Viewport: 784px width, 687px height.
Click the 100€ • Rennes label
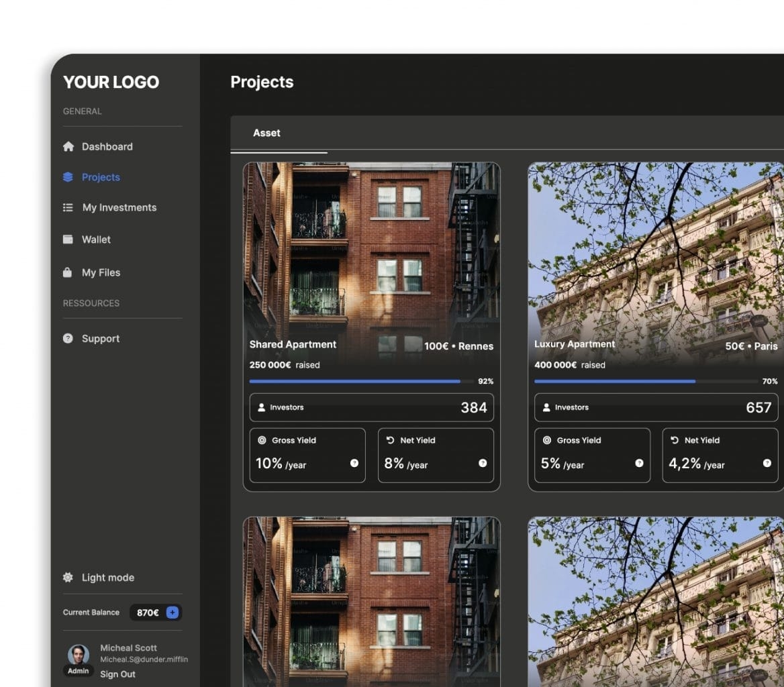[x=458, y=346]
